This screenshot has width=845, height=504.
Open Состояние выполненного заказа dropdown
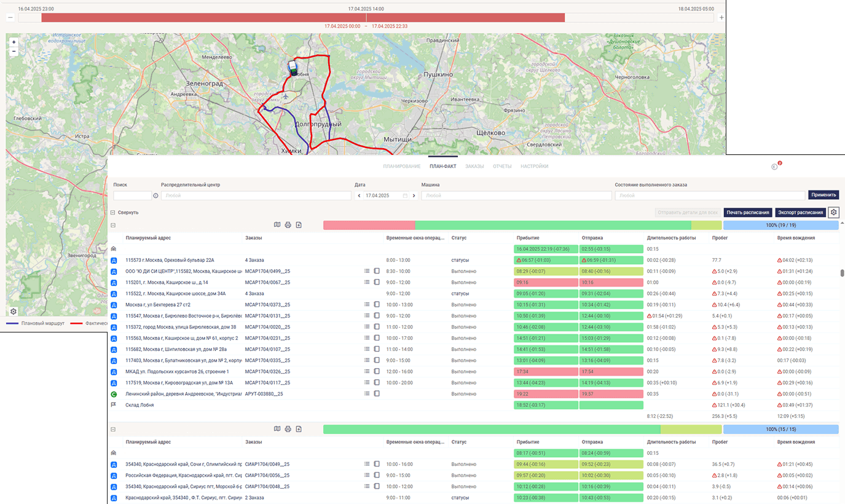coord(710,195)
